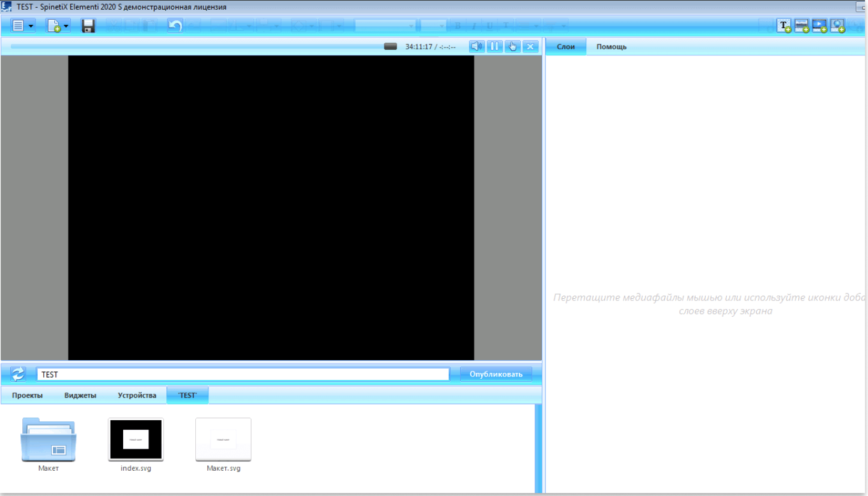868x496 pixels.
Task: Select the 'TEST' tab
Action: pyautogui.click(x=187, y=395)
